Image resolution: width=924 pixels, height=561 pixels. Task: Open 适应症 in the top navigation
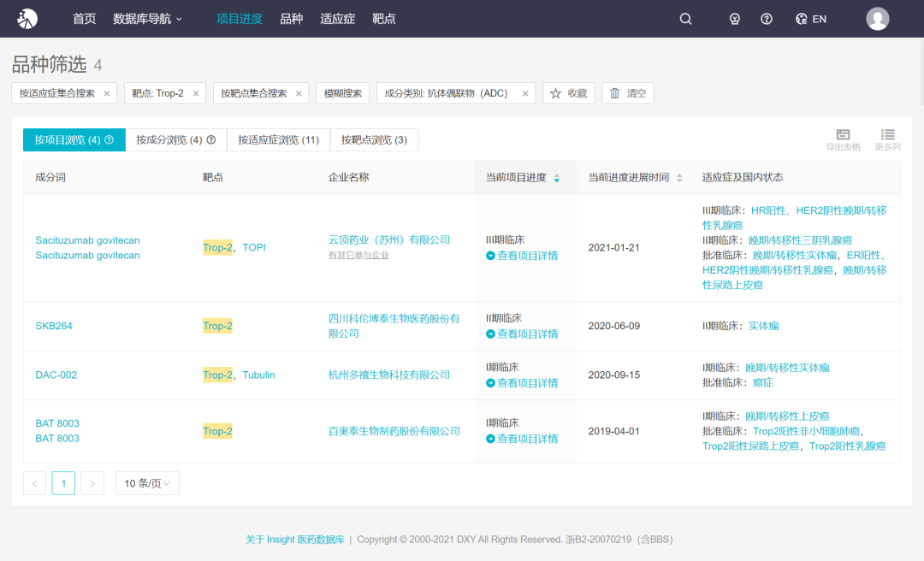click(x=338, y=19)
